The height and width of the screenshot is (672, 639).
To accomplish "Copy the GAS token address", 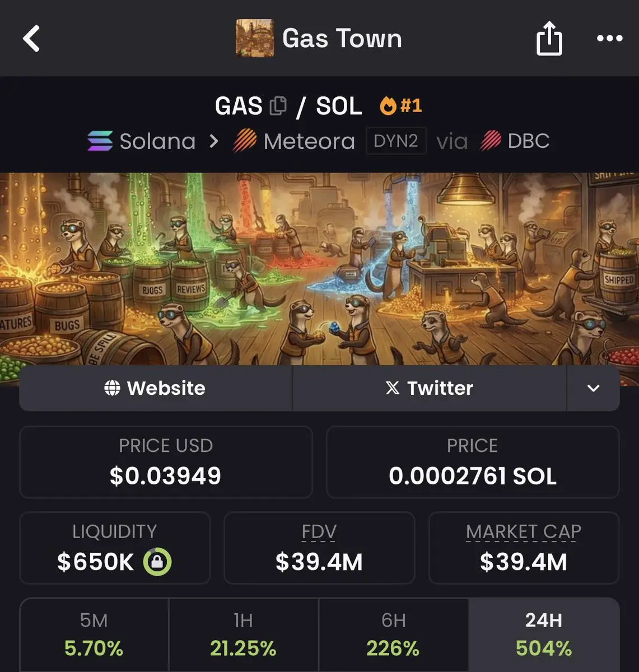I will (x=278, y=106).
